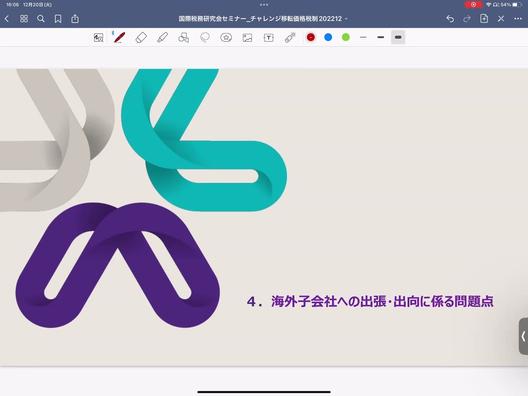
Task: Select the lasso selection tool
Action: 205,37
